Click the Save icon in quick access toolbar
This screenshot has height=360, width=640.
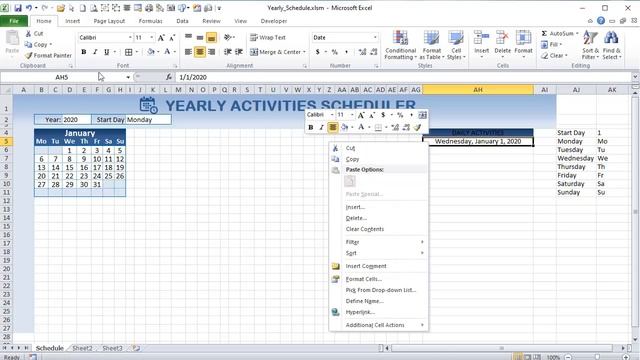[x=18, y=8]
